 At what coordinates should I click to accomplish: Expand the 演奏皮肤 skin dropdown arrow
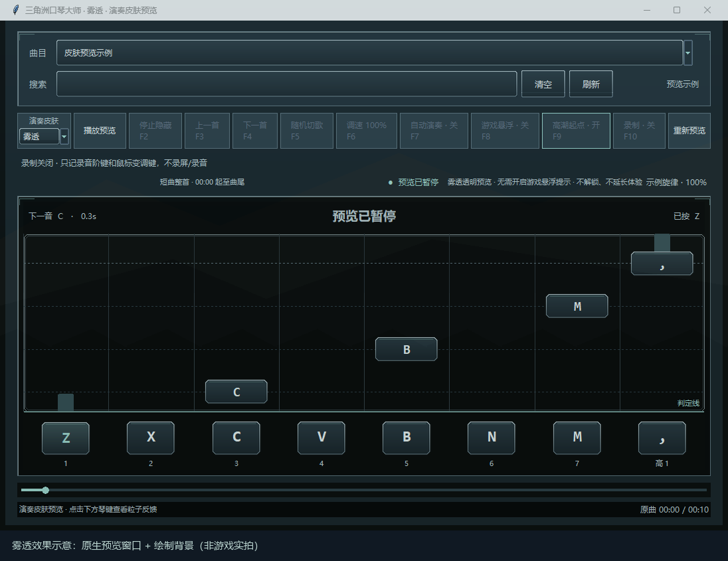tap(64, 136)
